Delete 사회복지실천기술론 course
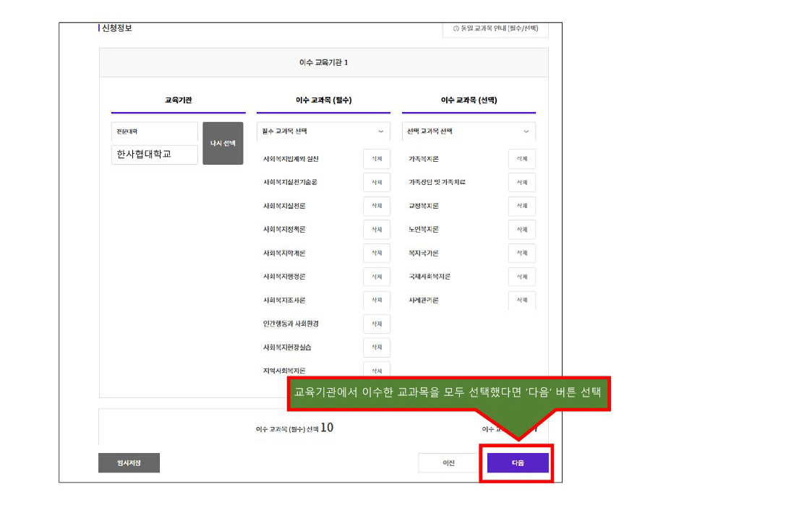 377,183
